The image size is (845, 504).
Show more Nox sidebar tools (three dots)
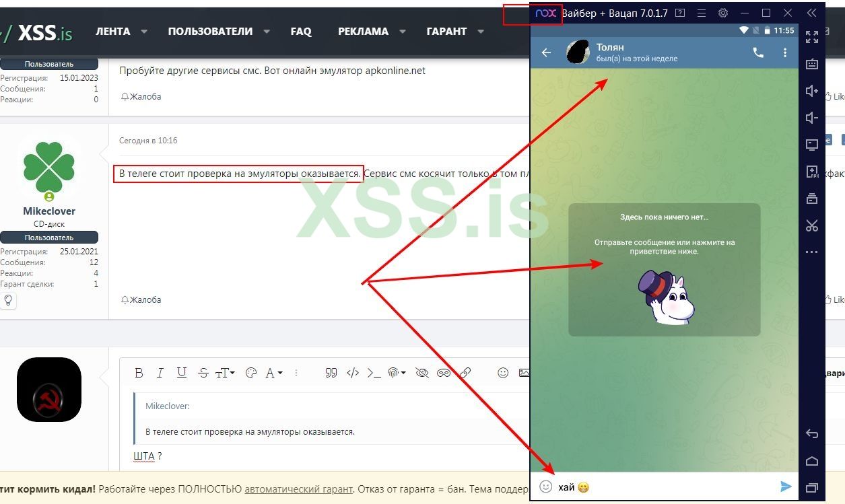click(x=812, y=252)
